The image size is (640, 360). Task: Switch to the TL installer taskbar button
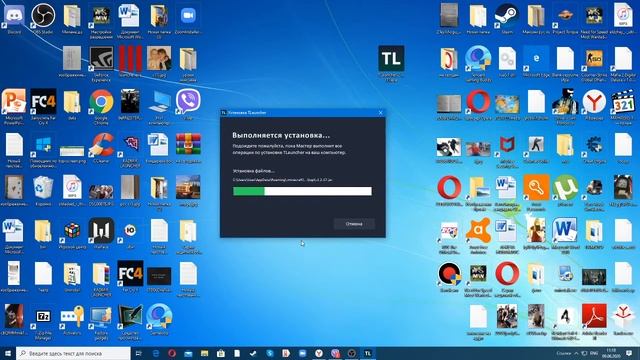pyautogui.click(x=368, y=353)
